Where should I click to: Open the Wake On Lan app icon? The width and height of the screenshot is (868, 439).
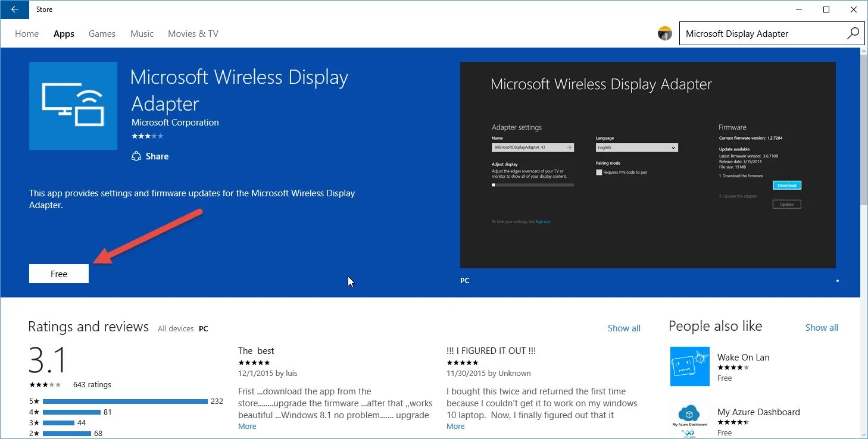point(690,366)
